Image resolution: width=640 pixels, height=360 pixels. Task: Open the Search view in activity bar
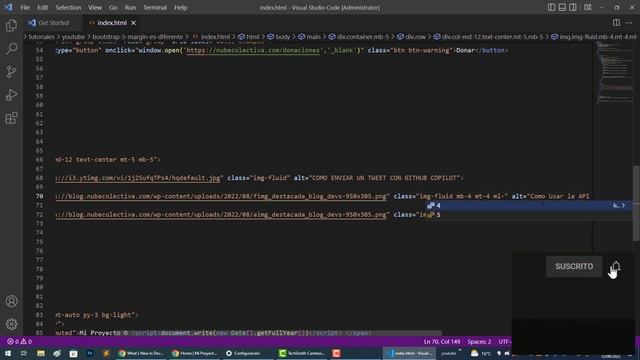pos(11,49)
